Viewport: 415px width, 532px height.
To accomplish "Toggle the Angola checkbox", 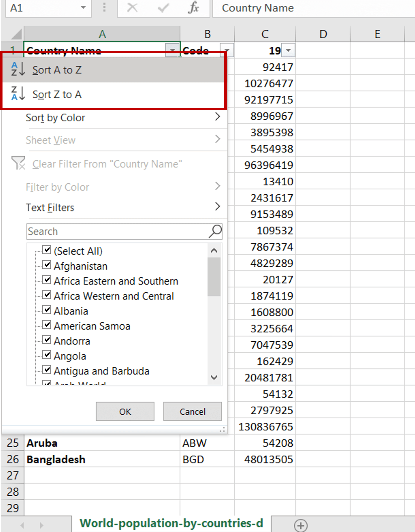I will 46,355.
